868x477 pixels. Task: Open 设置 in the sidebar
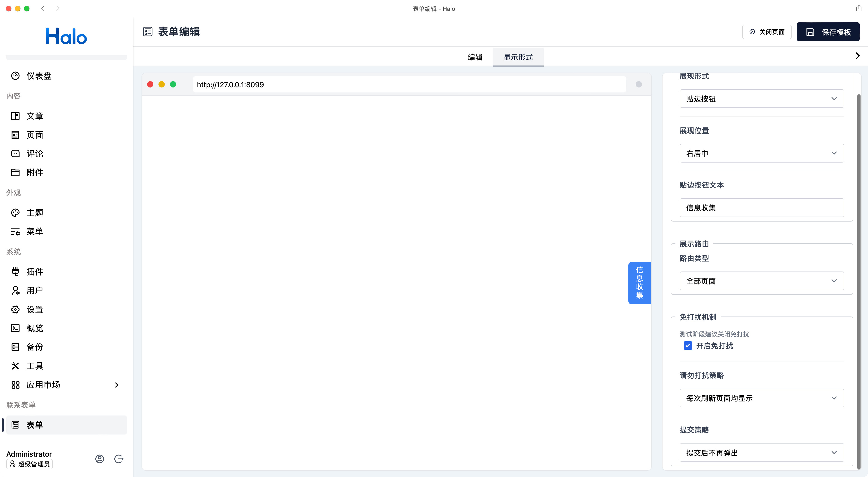click(66, 309)
